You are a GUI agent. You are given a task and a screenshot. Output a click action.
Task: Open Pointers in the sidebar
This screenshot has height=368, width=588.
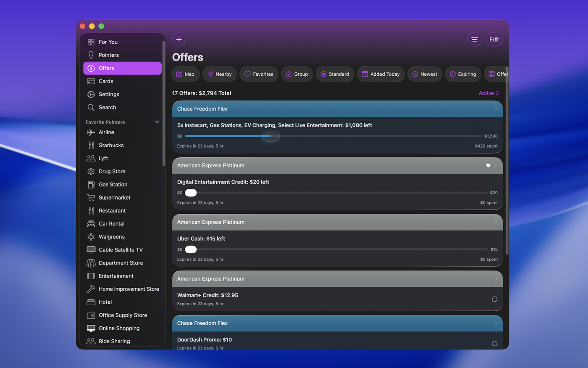point(108,55)
